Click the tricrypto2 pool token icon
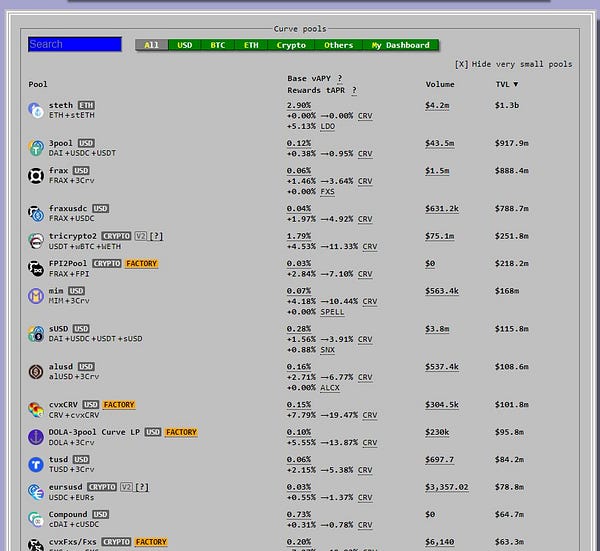The width and height of the screenshot is (600, 551). (36, 241)
